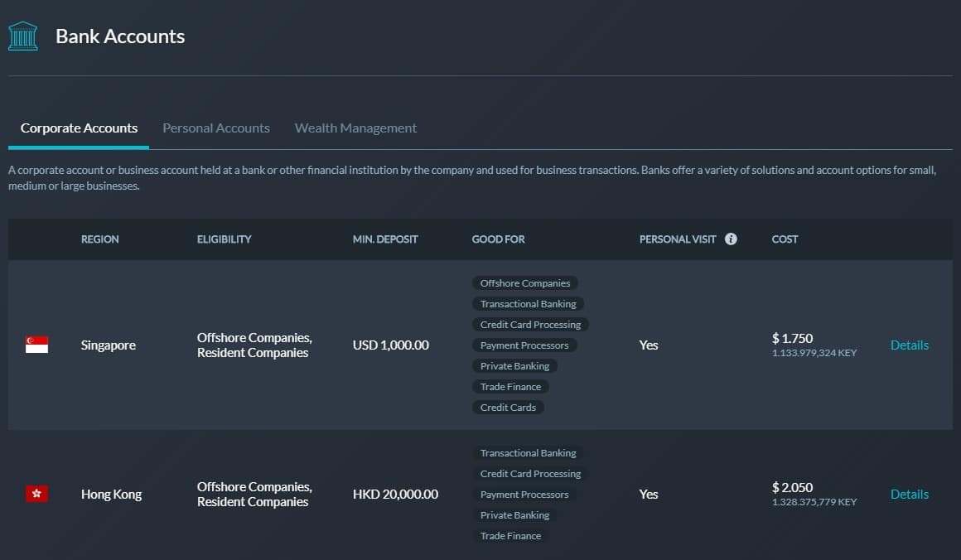Click Hong Kong's Private Banking tag
961x560 pixels.
point(514,515)
